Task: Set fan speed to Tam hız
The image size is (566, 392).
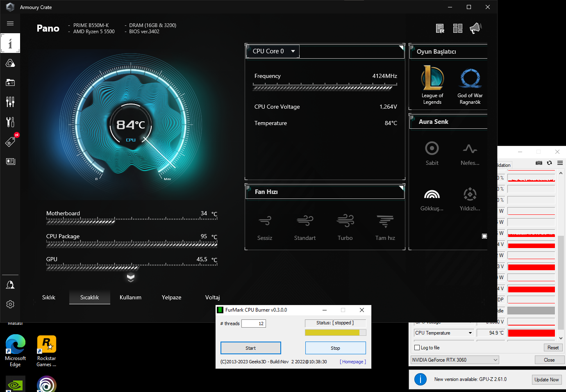Action: coord(385,227)
